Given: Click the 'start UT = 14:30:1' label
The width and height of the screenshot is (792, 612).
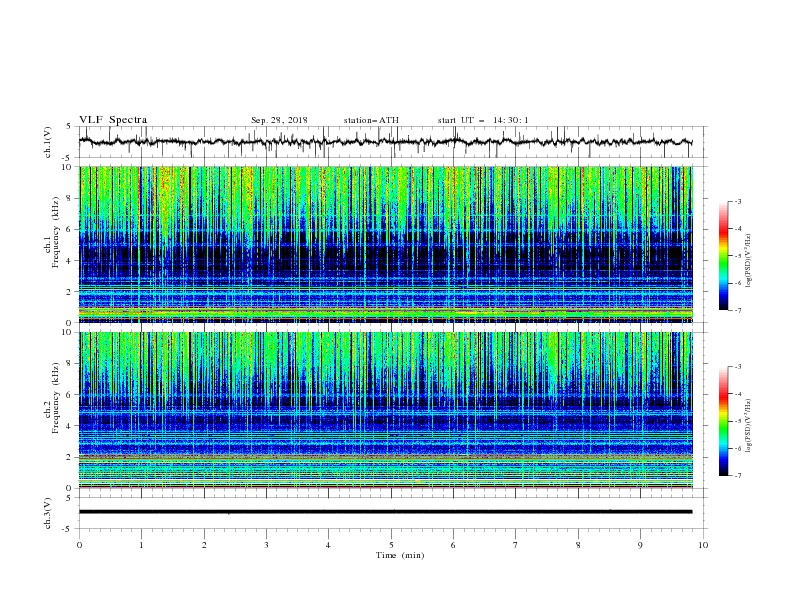Looking at the screenshot, I should [483, 120].
